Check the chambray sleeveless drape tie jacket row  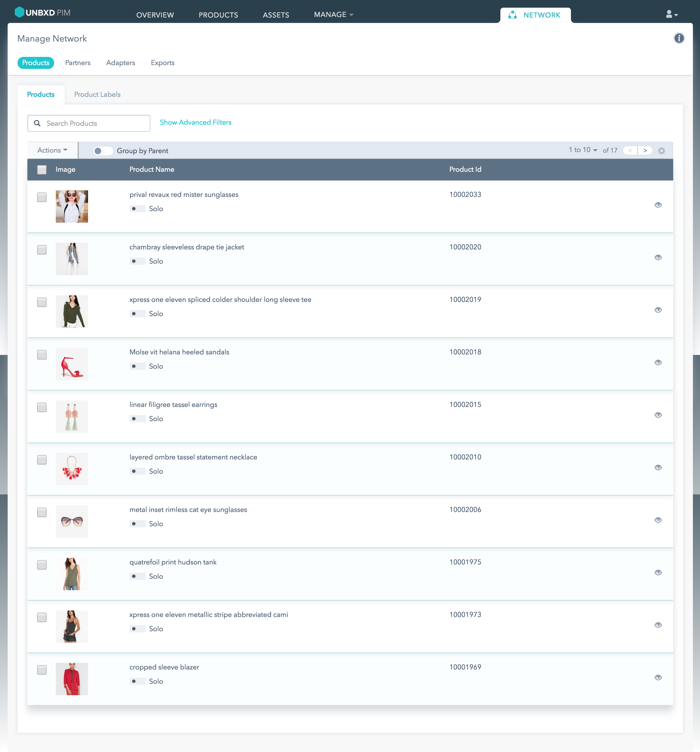[42, 250]
